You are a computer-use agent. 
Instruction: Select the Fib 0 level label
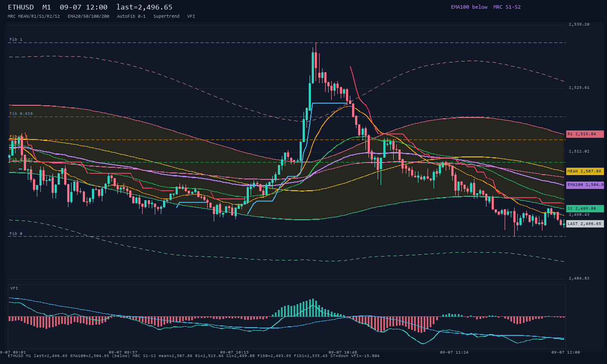[16, 234]
